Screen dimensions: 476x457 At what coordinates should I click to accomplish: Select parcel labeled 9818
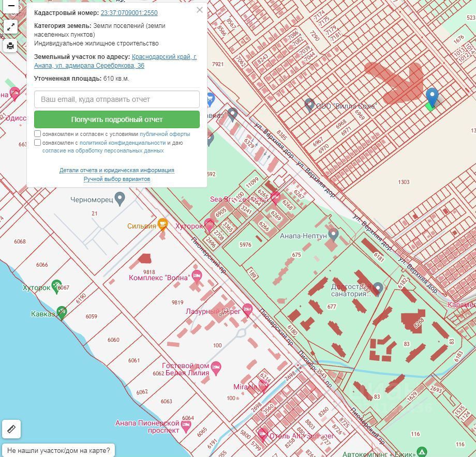(149, 272)
